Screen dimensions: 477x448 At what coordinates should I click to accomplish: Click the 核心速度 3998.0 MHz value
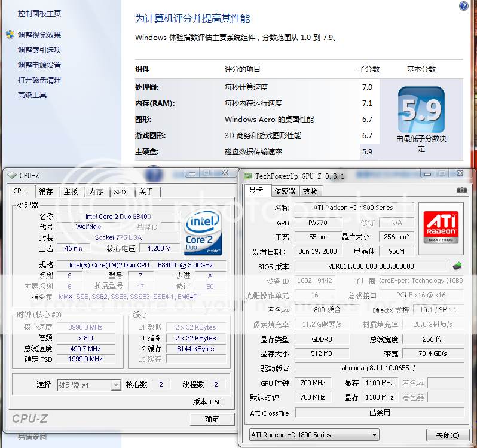pyautogui.click(x=86, y=327)
